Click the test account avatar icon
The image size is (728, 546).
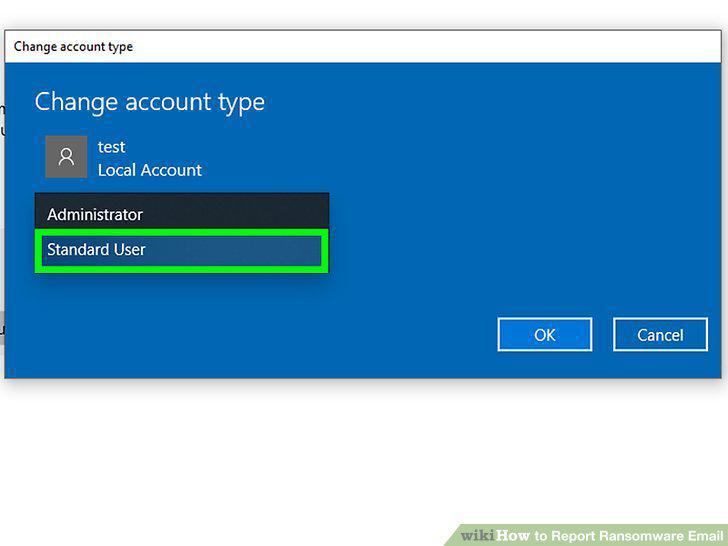[66, 157]
